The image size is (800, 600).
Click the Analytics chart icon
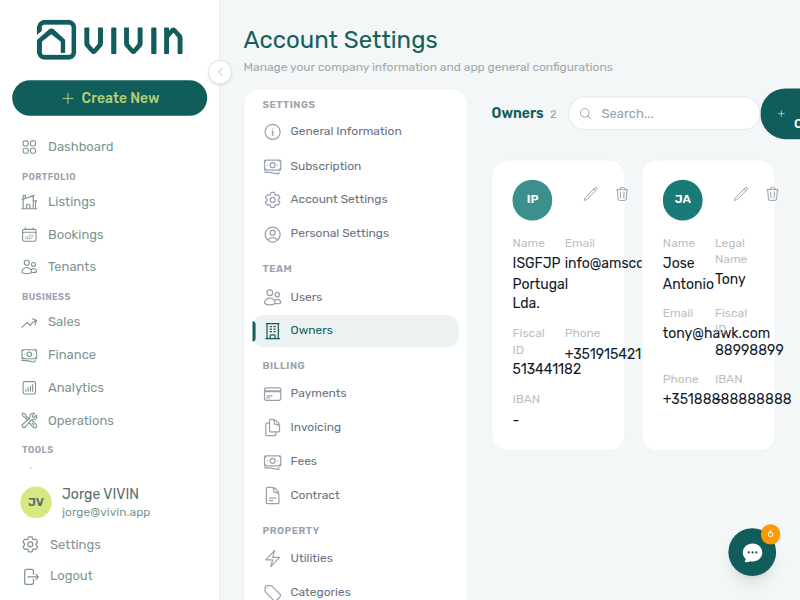pos(29,388)
